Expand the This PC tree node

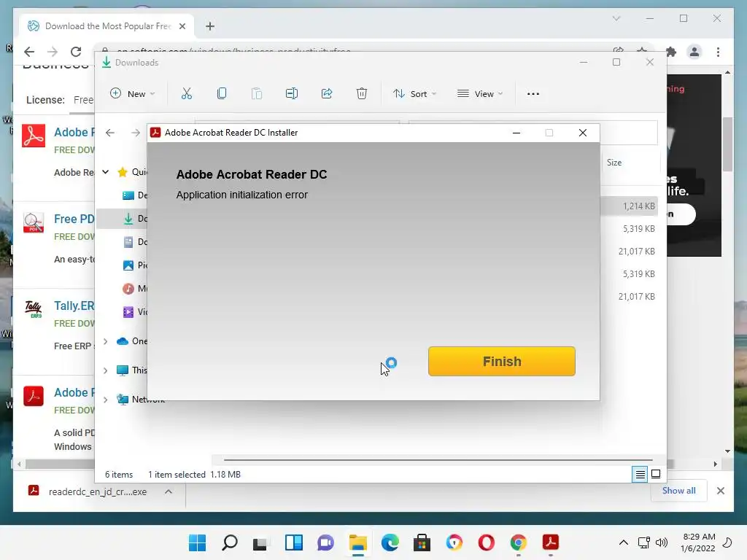pos(106,370)
